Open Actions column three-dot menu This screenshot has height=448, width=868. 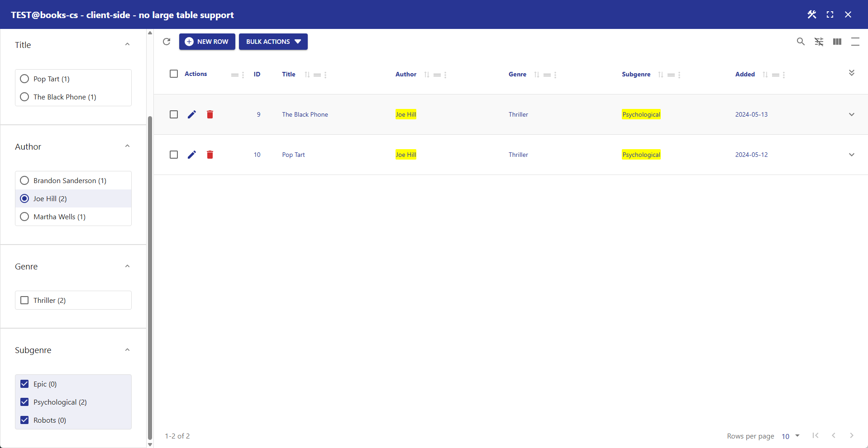(243, 75)
